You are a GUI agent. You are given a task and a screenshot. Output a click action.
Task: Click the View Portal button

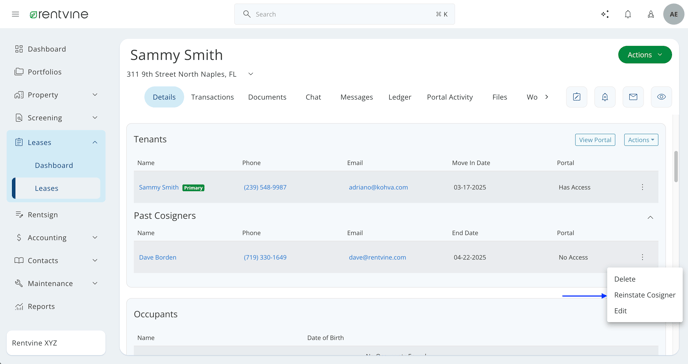(595, 140)
